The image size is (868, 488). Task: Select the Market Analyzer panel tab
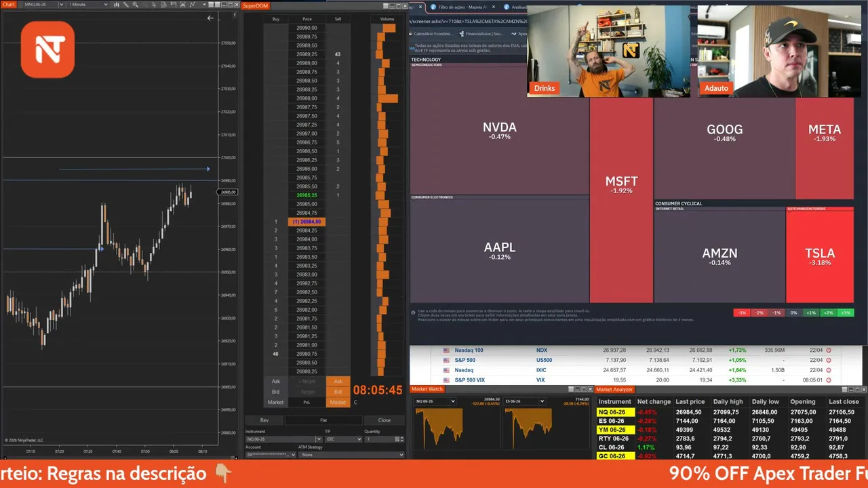[x=614, y=389]
